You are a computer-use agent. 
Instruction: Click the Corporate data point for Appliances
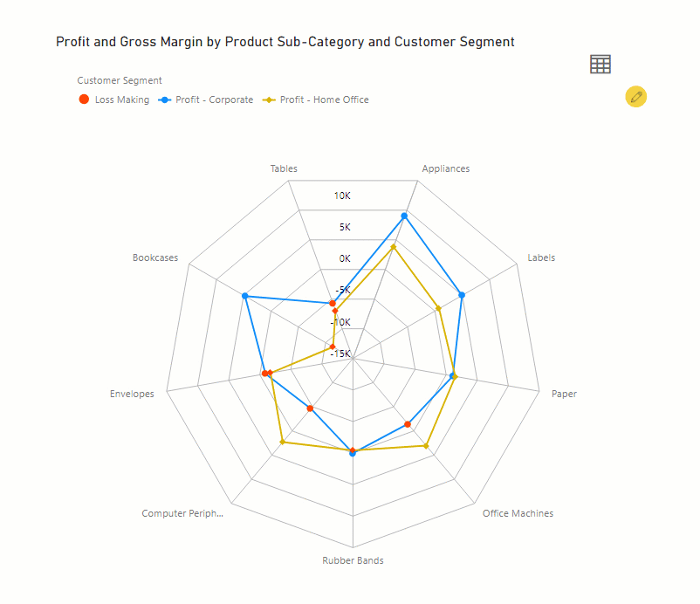404,216
